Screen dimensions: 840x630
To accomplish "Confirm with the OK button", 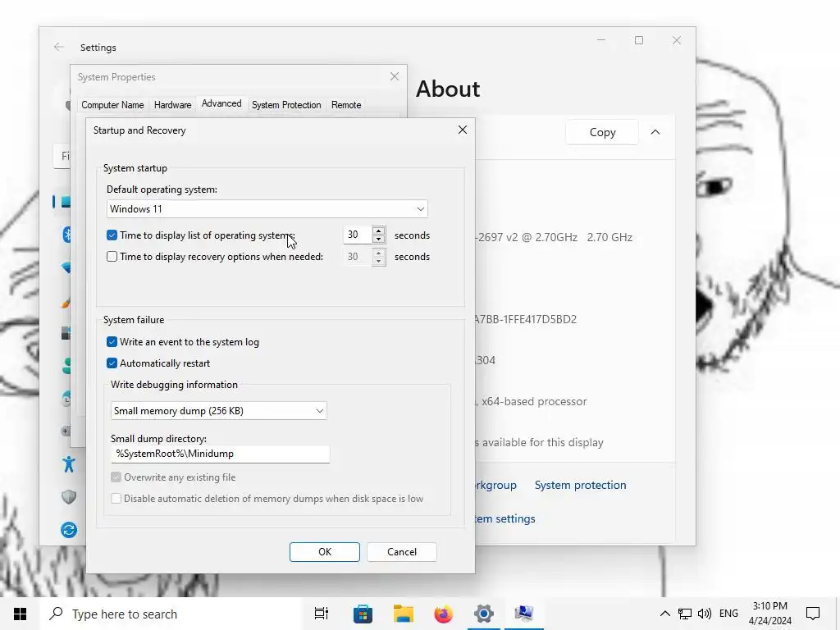I will [x=325, y=552].
